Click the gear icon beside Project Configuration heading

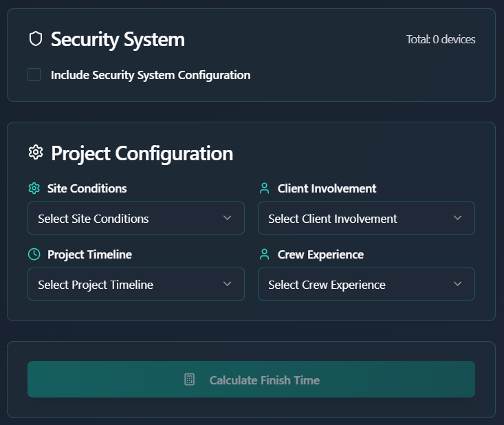point(35,153)
